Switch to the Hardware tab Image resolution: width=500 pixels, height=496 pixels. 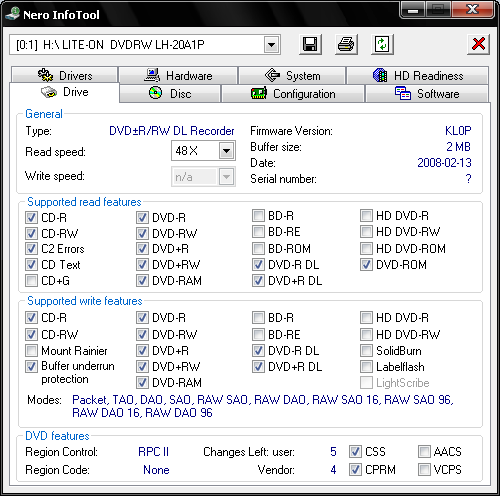coord(178,76)
